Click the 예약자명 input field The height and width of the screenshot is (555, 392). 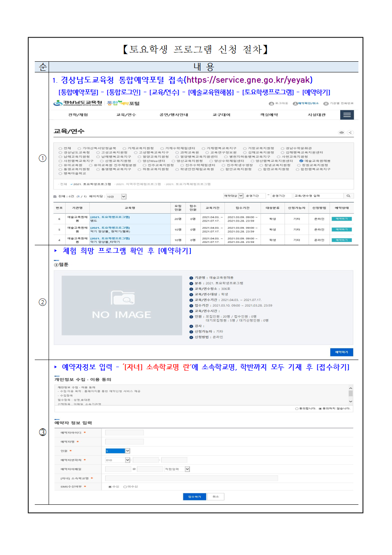point(124,442)
